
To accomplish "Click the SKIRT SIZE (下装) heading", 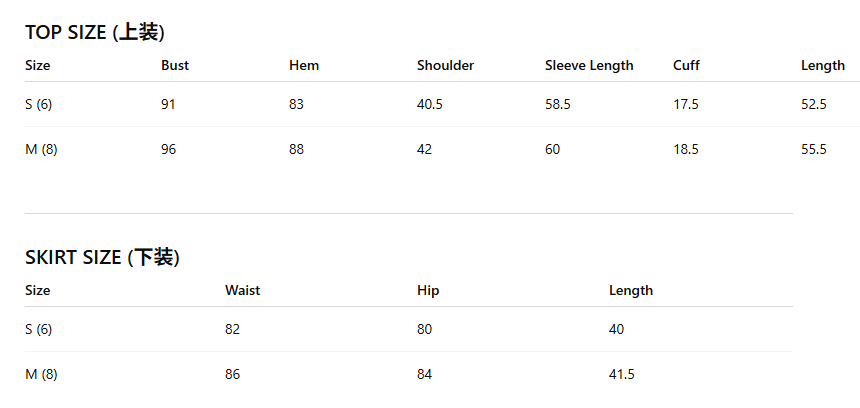I will 103,257.
